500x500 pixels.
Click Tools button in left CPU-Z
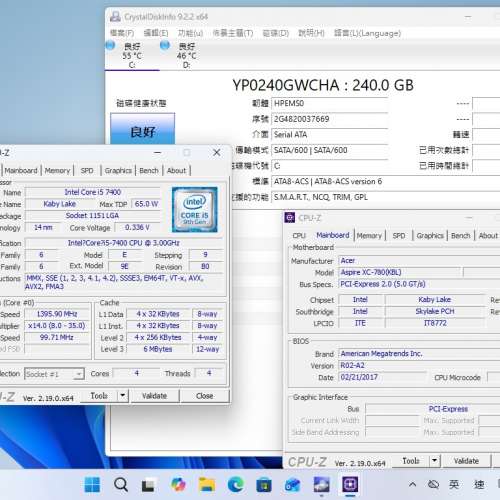point(99,396)
